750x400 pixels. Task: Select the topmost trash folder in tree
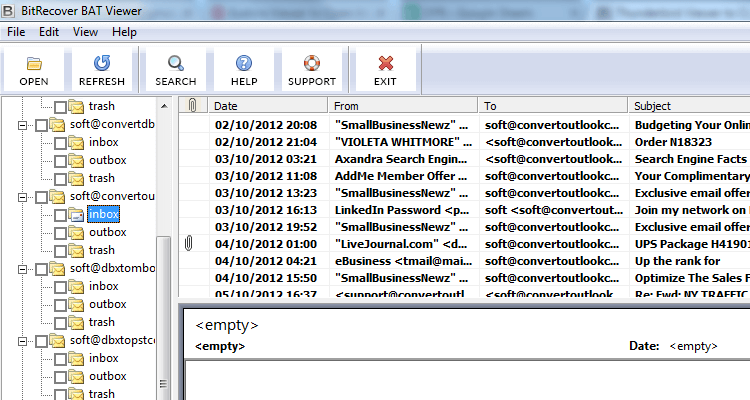pyautogui.click(x=101, y=106)
